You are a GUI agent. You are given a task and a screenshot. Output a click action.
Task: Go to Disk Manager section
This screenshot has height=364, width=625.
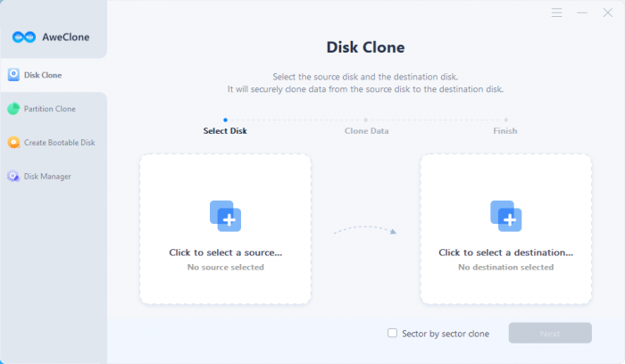point(54,177)
